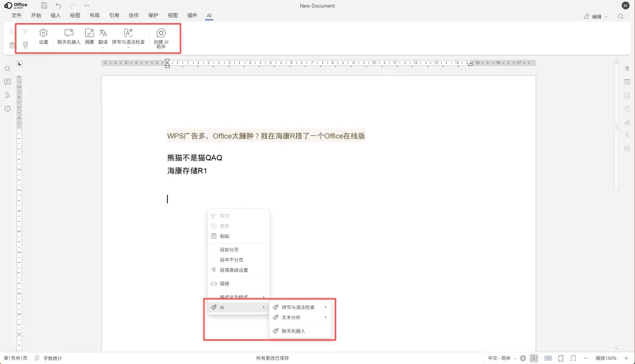Switch to the 协作 tab
Image resolution: width=635 pixels, height=364 pixels.
click(133, 15)
